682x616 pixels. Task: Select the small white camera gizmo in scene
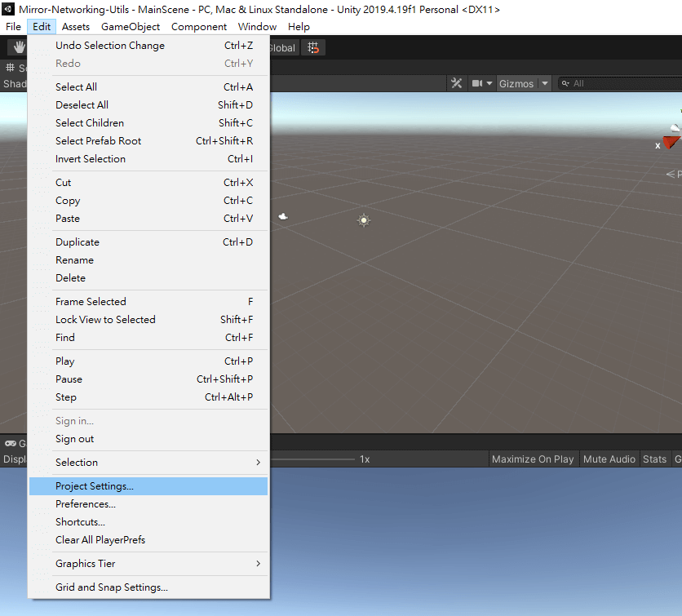click(x=283, y=216)
